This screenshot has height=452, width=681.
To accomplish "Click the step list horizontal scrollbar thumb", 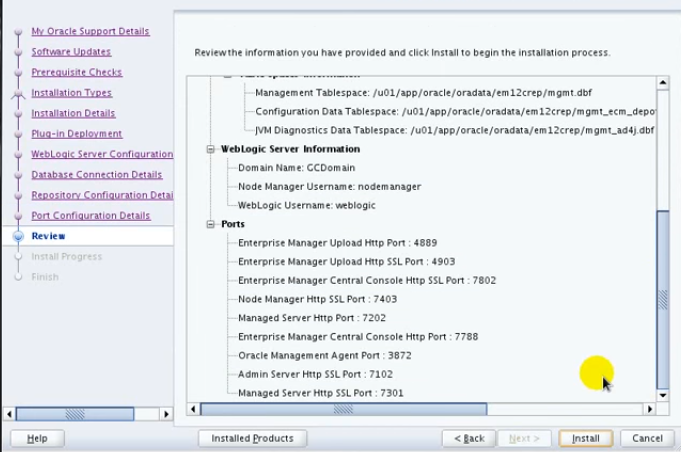I will pyautogui.click(x=75, y=414).
